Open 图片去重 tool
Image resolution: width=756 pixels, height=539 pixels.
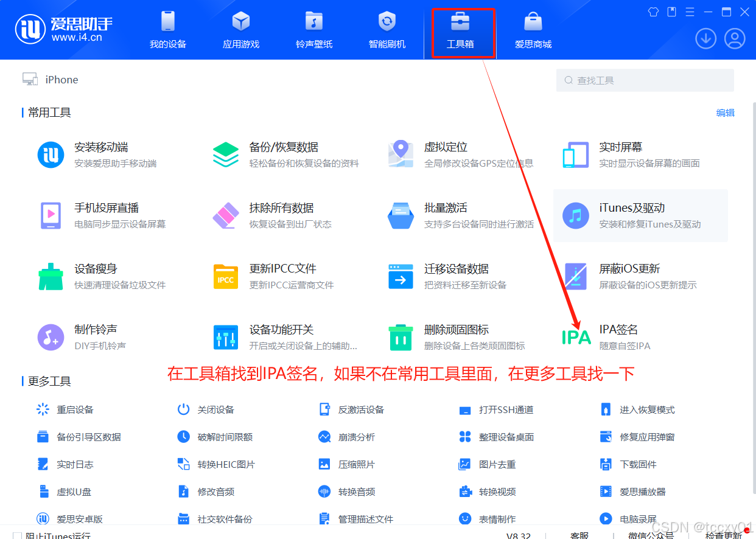coord(488,464)
